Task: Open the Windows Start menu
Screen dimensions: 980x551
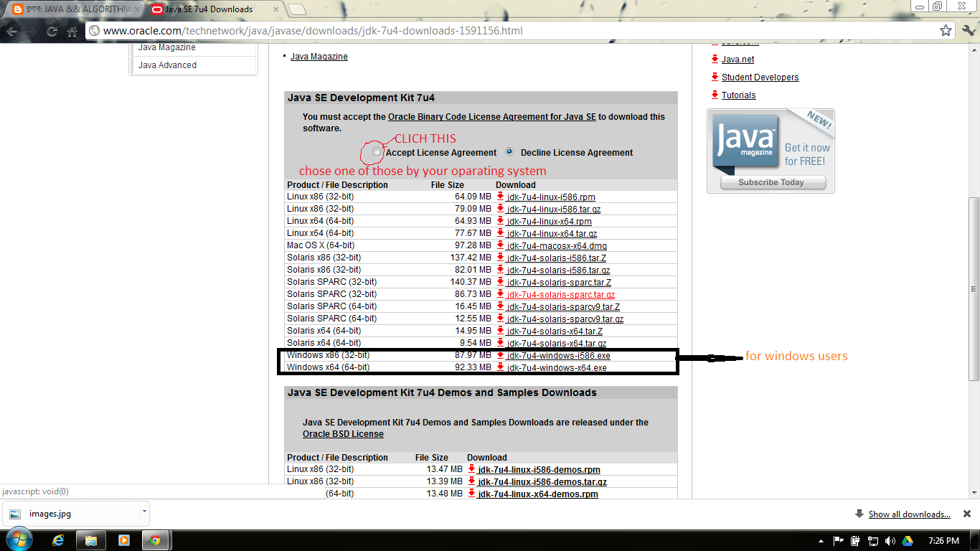Action: click(18, 540)
